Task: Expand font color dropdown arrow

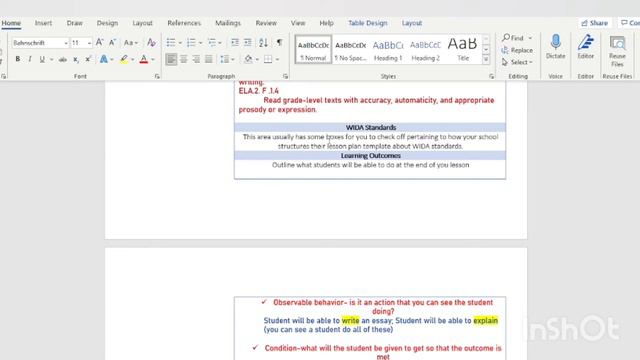Action: [153, 60]
